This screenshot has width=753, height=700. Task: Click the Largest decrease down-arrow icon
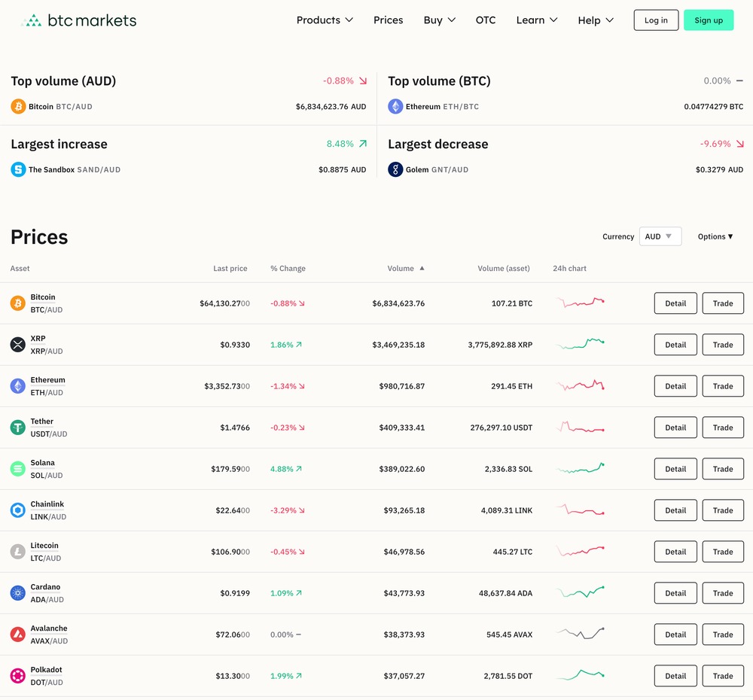coord(739,144)
